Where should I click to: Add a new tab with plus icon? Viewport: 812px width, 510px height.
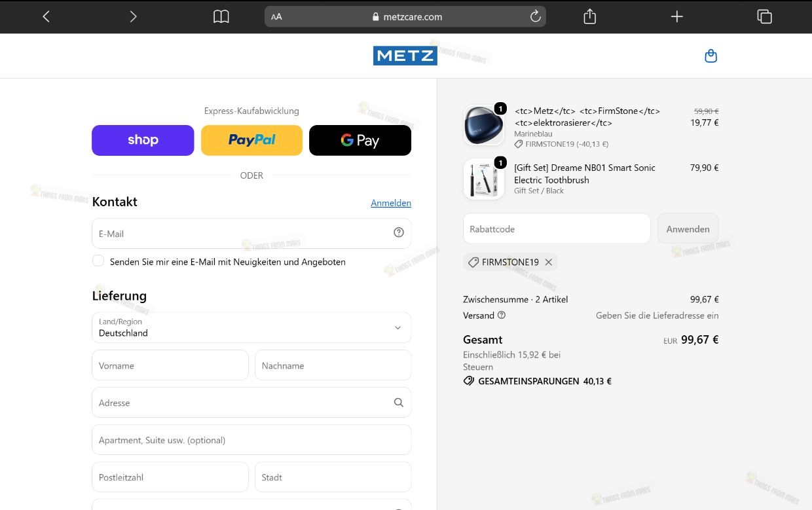tap(677, 17)
